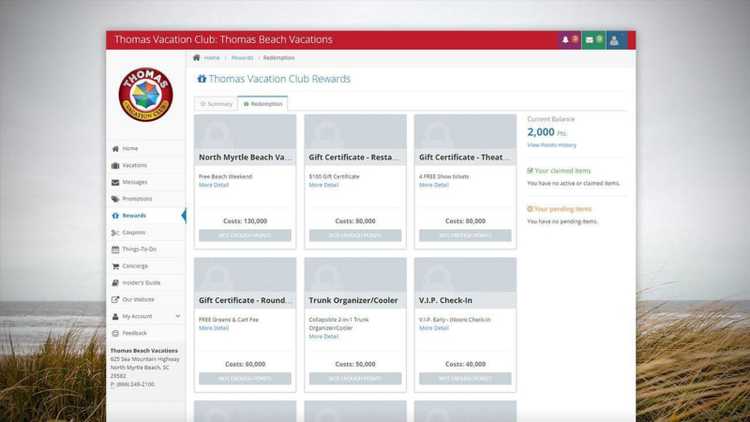Open More Detail for North Myrtle Beach reward
This screenshot has width=750, height=422.
[214, 185]
